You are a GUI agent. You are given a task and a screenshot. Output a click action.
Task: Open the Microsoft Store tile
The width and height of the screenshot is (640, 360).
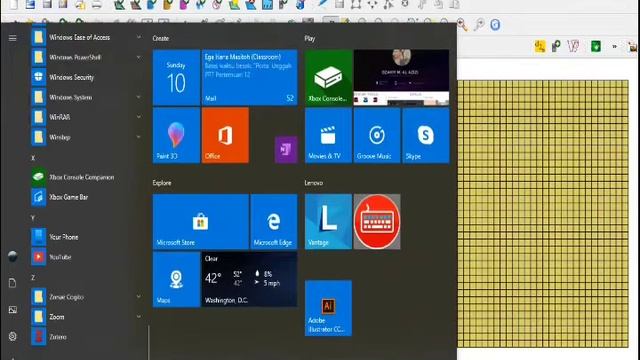(201, 222)
